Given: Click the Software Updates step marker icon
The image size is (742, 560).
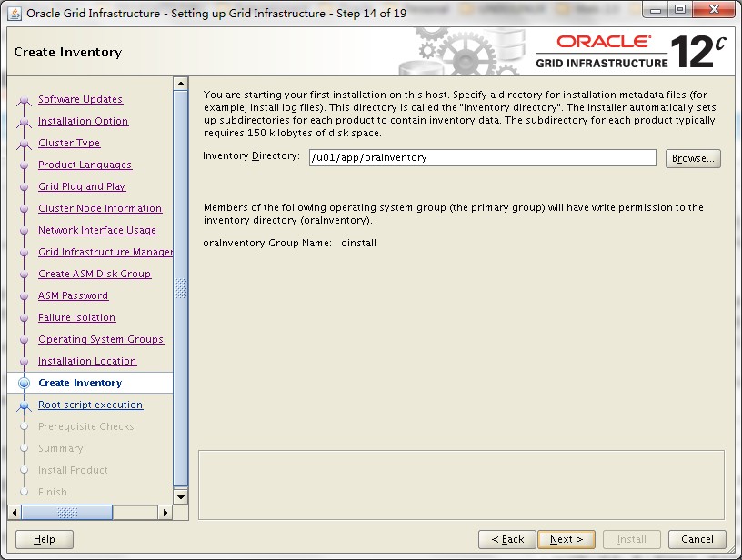Looking at the screenshot, I should (x=24, y=100).
